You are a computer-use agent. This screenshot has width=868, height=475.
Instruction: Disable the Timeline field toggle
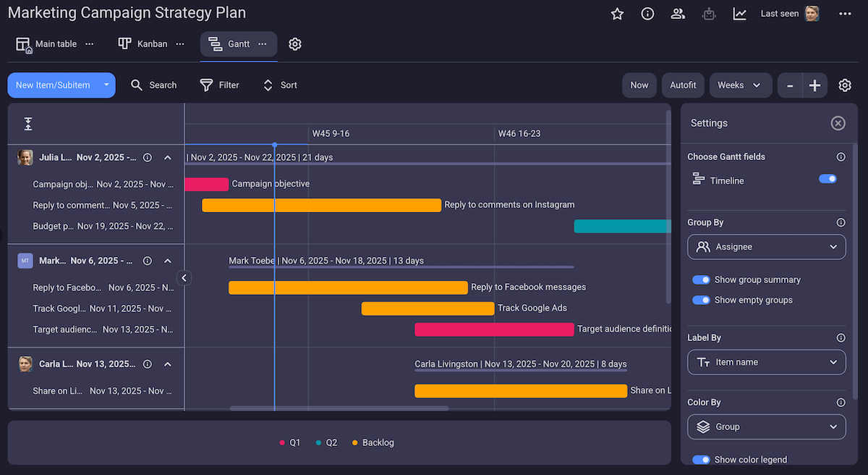(x=827, y=179)
